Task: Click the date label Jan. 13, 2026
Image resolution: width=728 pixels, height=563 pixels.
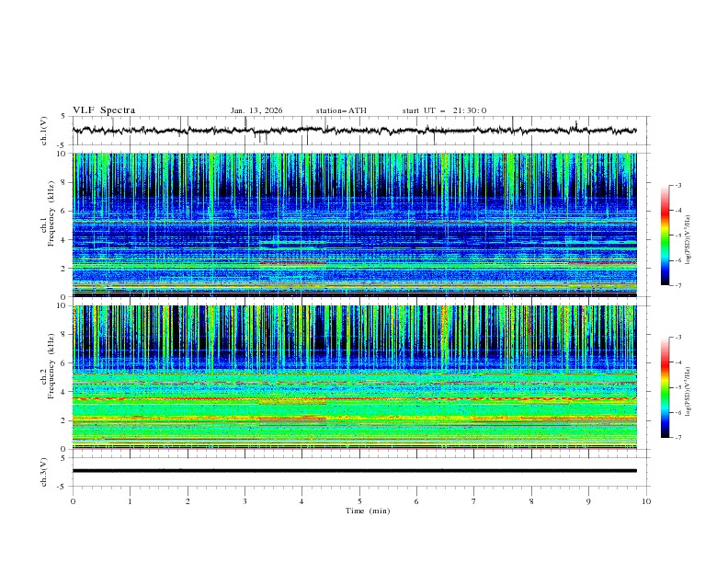Action: [x=256, y=110]
